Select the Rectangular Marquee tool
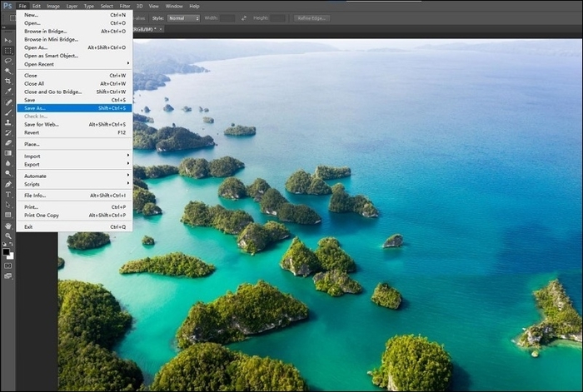 7,51
